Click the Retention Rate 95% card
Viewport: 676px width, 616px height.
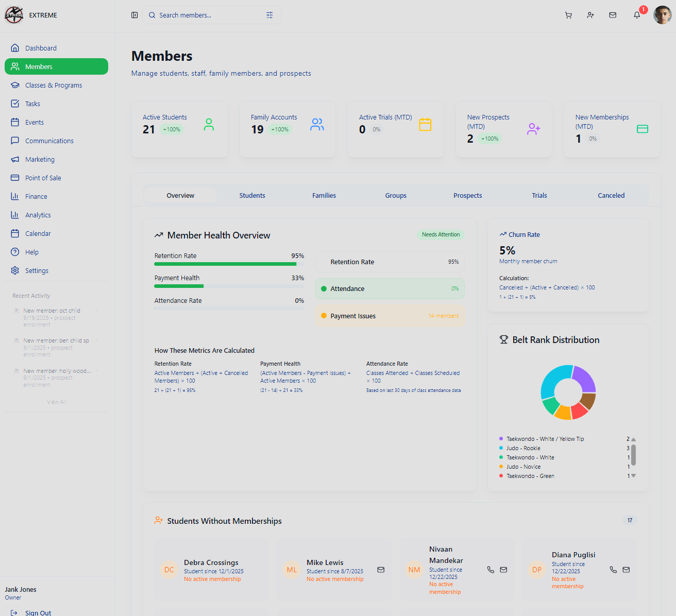tap(390, 262)
